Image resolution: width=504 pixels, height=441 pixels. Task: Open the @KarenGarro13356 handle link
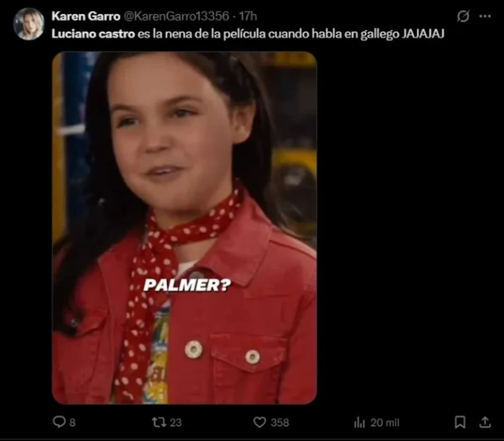[x=176, y=16]
